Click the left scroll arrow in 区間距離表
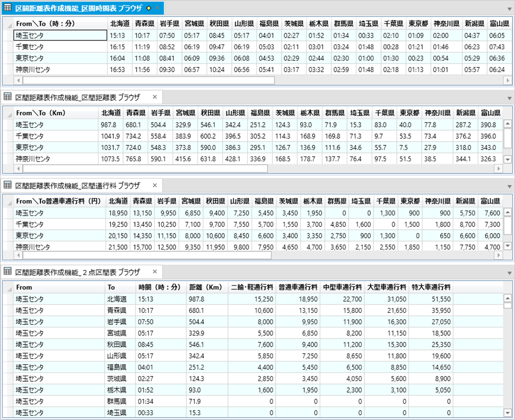Image resolution: width=515 pixels, height=420 pixels. [x=19, y=168]
